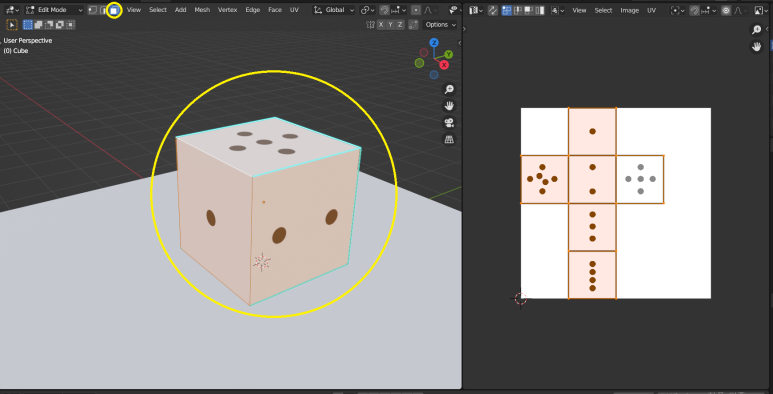Toggle UV sync selection
The height and width of the screenshot is (394, 773).
tap(492, 10)
